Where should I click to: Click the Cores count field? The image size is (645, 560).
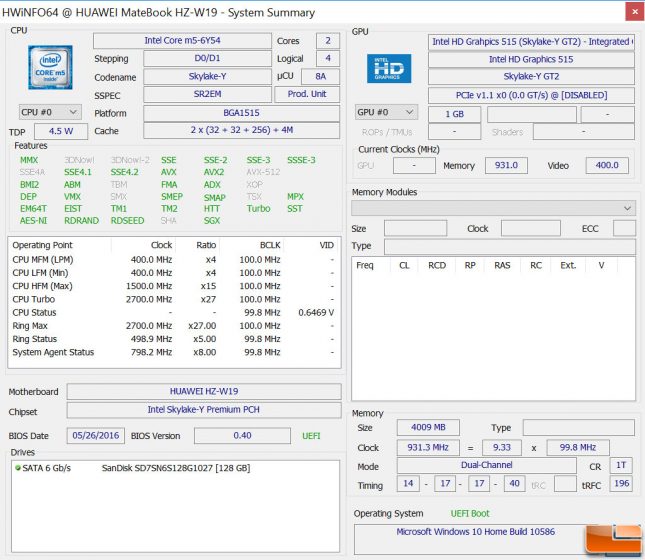(328, 41)
